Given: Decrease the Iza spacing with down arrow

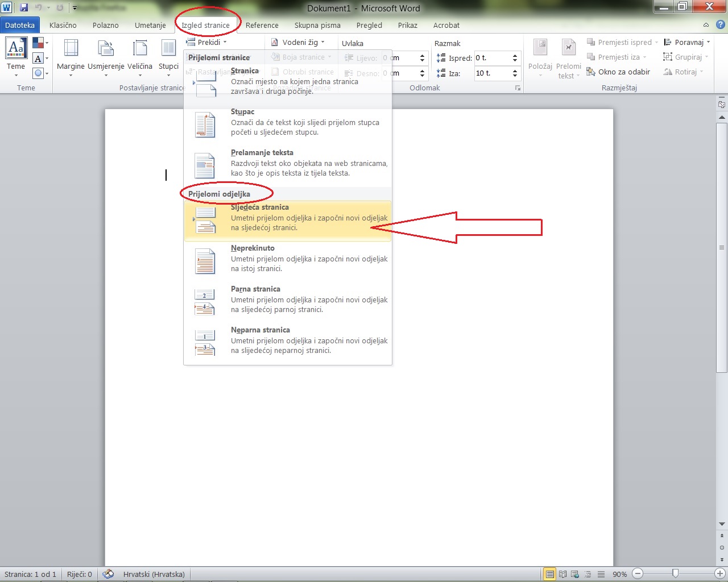Looking at the screenshot, I should [515, 76].
